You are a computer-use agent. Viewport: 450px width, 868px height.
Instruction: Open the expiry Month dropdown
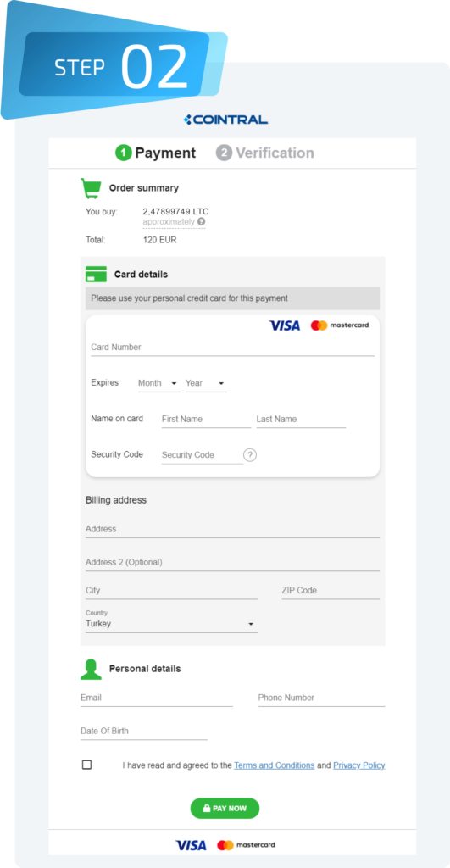pos(158,383)
